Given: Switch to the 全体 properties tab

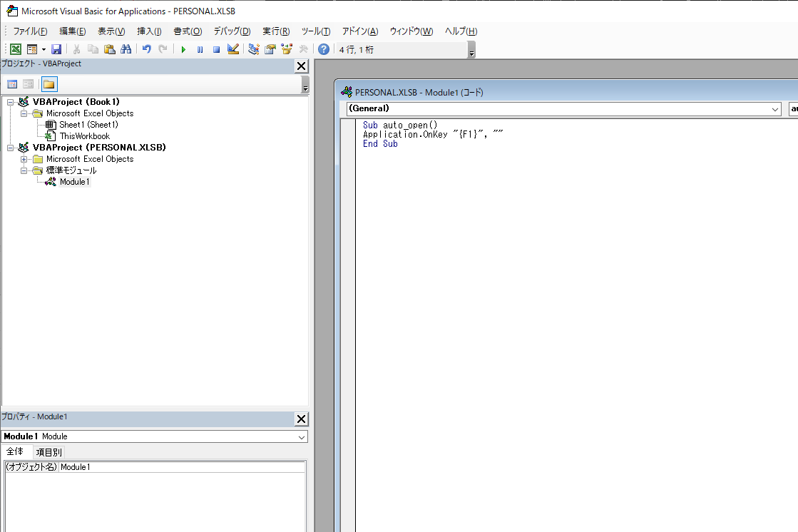Looking at the screenshot, I should click(x=15, y=451).
